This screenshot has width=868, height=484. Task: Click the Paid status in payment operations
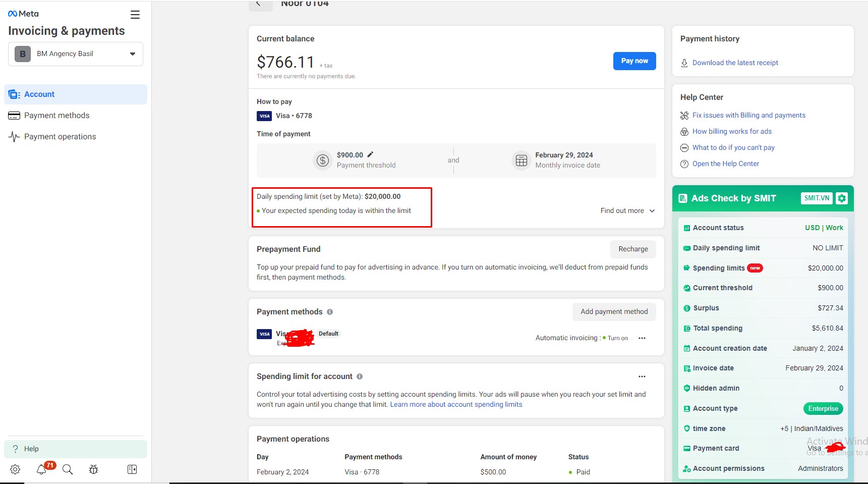click(580, 472)
